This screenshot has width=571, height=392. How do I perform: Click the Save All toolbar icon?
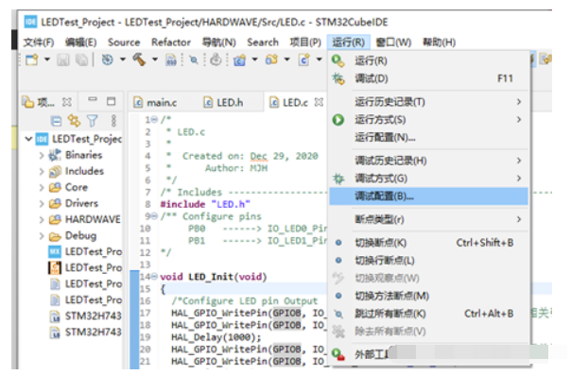click(81, 60)
